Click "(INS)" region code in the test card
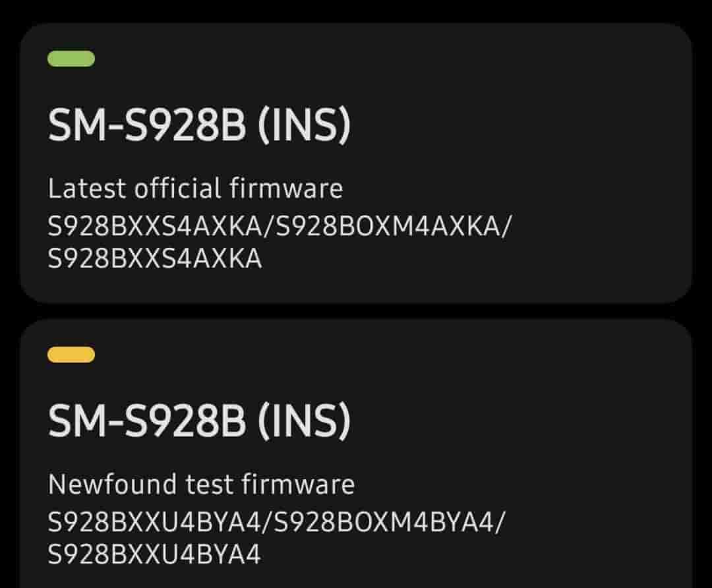Viewport: 712px width, 588px height. click(303, 422)
